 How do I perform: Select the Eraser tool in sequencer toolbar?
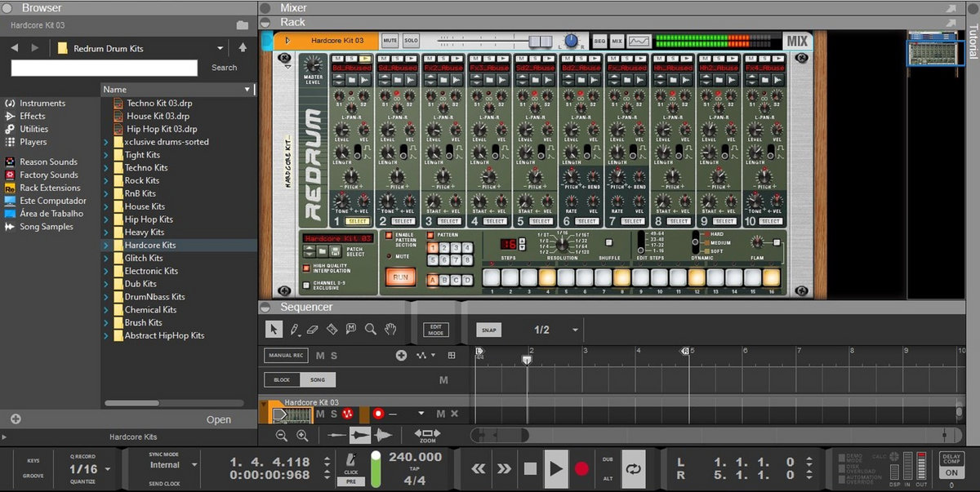[x=312, y=330]
